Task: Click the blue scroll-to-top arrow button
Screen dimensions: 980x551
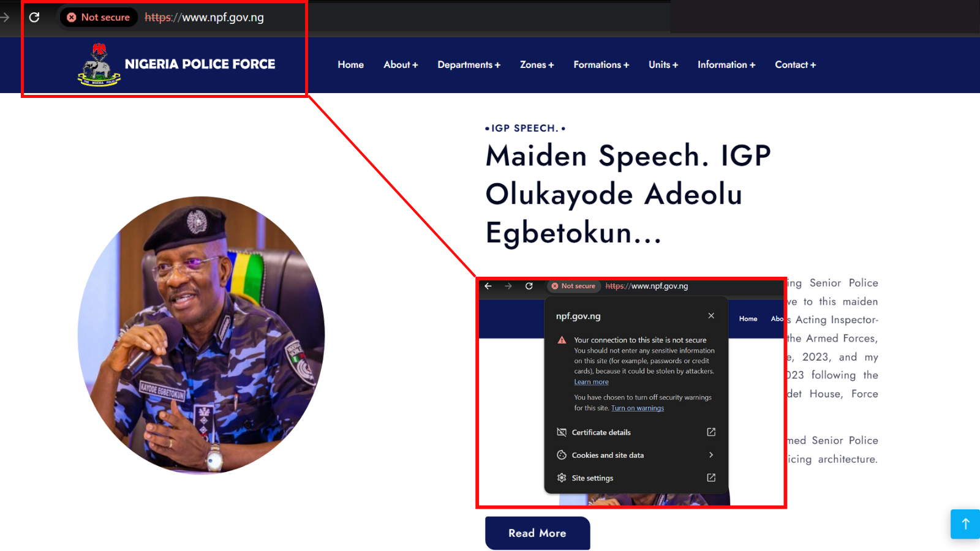Action: 965,524
